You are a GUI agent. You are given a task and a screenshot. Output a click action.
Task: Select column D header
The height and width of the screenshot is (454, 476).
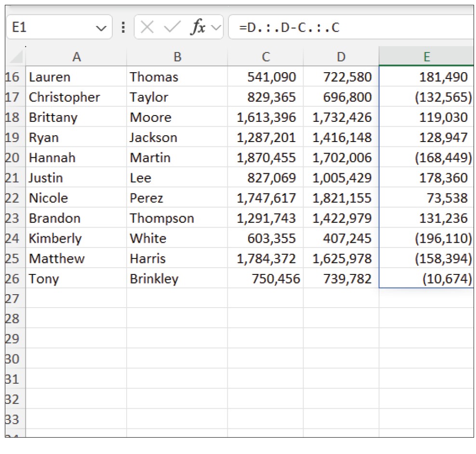pyautogui.click(x=341, y=57)
